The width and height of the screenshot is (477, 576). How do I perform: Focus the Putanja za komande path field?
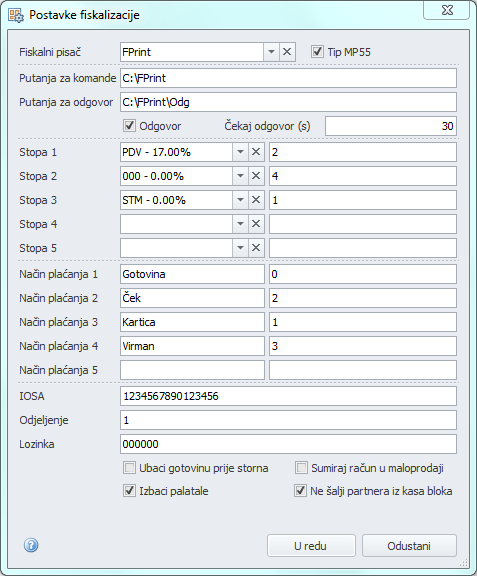[288, 78]
